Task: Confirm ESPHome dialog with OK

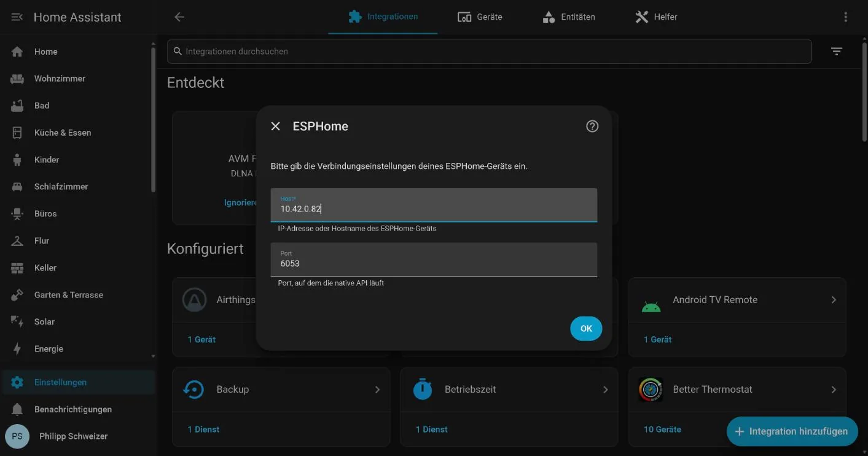Action: coord(586,329)
